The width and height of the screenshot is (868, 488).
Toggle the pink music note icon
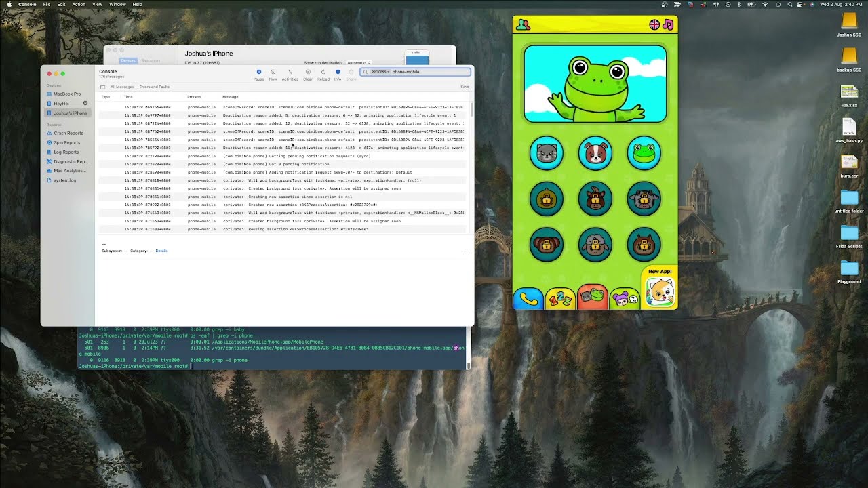click(x=668, y=25)
